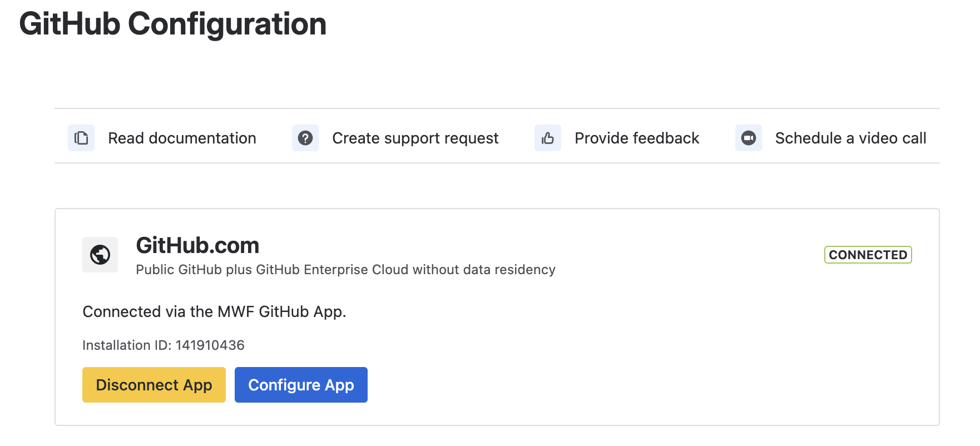
Task: Click the green CONNECTED status badge
Action: point(868,255)
